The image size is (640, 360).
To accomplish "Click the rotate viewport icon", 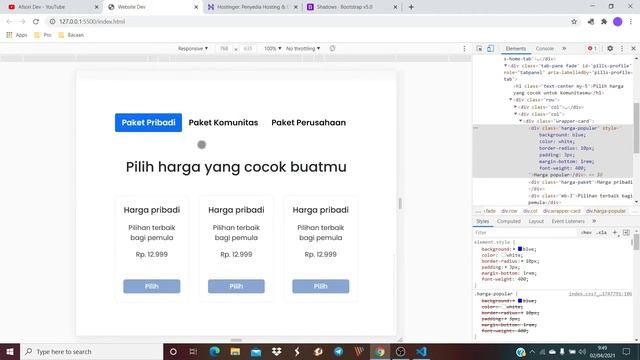I will pyautogui.click(x=332, y=49).
